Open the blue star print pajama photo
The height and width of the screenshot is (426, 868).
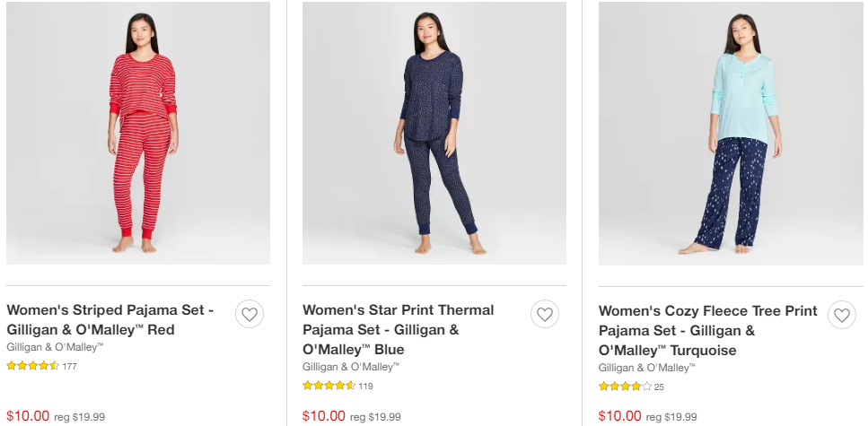point(434,133)
